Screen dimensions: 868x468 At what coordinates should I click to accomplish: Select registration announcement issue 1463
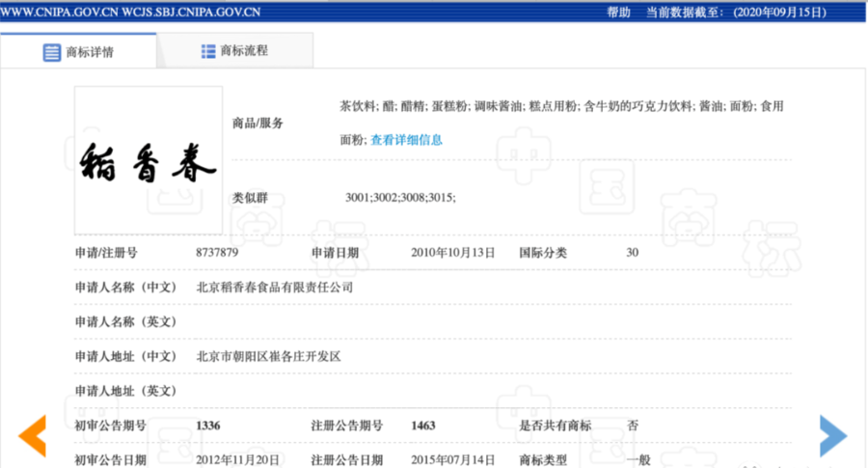click(423, 426)
